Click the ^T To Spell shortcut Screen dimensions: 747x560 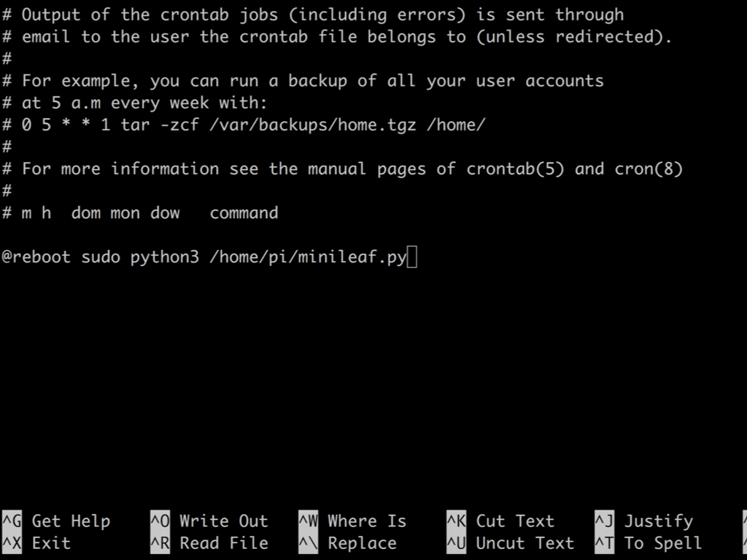[x=649, y=542]
